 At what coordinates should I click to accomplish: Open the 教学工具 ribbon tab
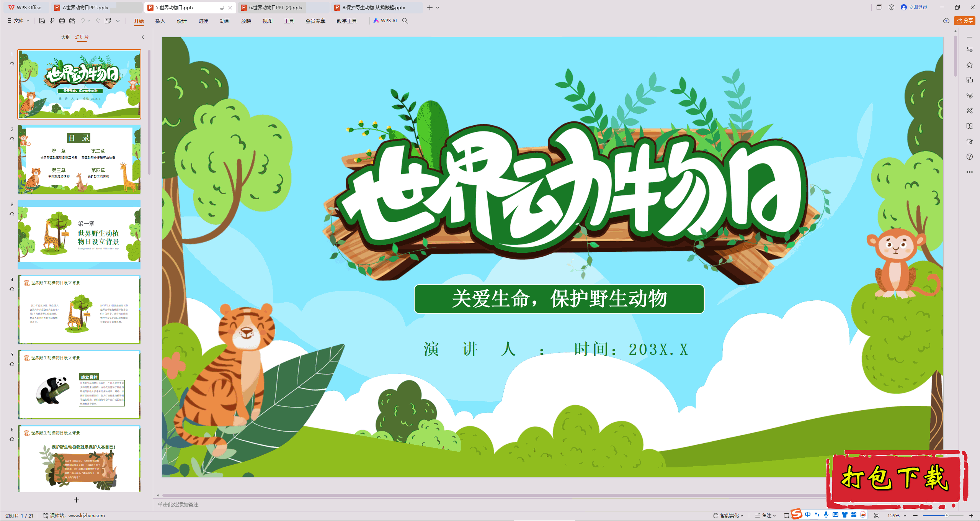coord(347,21)
